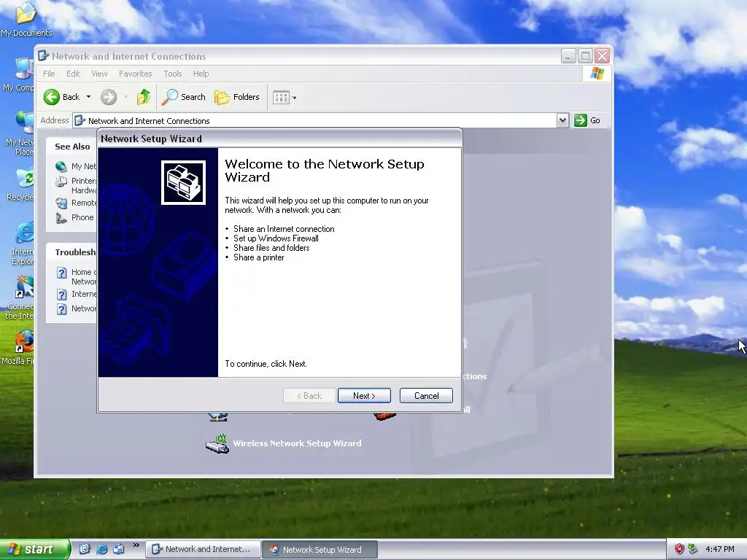The width and height of the screenshot is (747, 560).
Task: Click the green Back arrow icon
Action: 52,97
